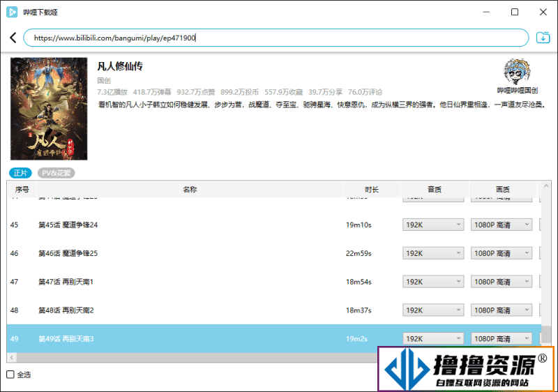The image size is (558, 392).
Task: Open audio quality dropdown for episode 48
Action: coord(433,310)
